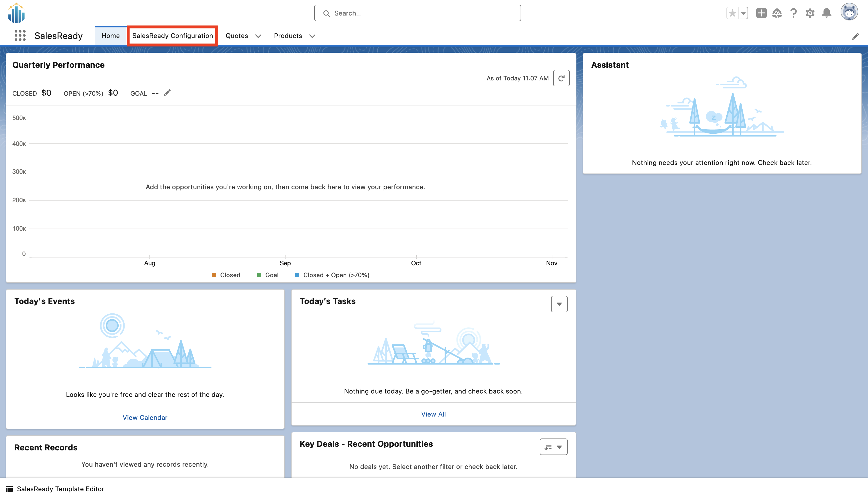The height and width of the screenshot is (499, 868).
Task: Expand the Favorites list dropdown arrow
Action: coord(743,13)
